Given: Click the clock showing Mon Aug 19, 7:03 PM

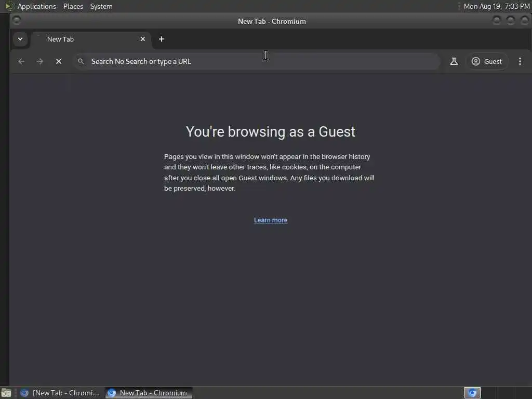Looking at the screenshot, I should (496, 6).
